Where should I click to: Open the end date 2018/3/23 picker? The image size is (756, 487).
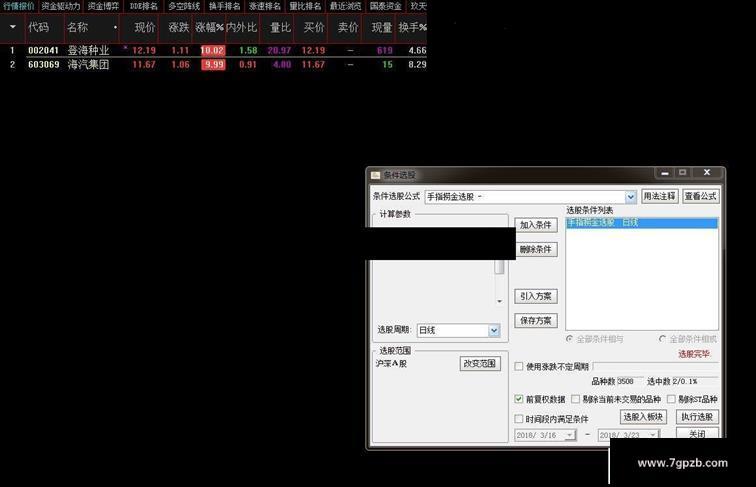pos(653,435)
